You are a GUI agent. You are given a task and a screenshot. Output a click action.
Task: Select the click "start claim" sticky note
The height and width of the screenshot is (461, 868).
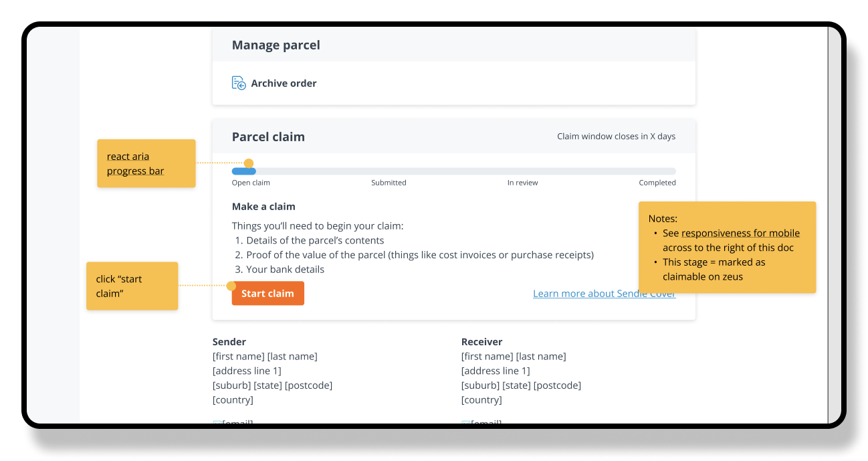(x=132, y=286)
